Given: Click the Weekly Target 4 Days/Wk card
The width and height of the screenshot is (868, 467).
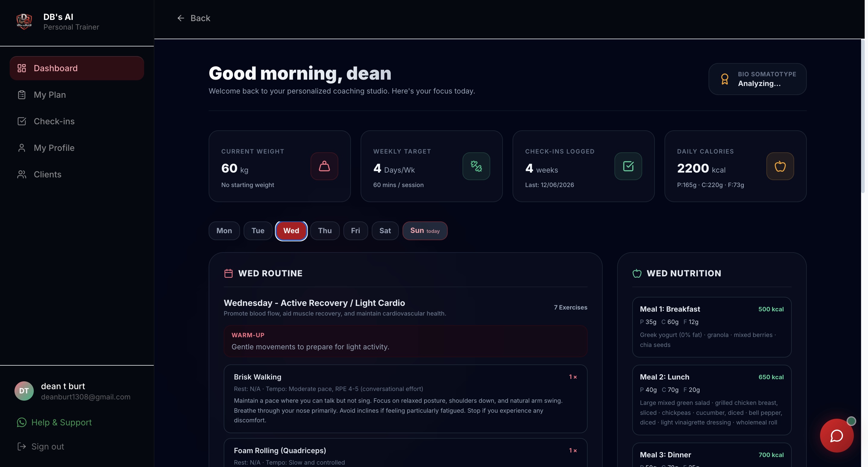Looking at the screenshot, I should 432,166.
